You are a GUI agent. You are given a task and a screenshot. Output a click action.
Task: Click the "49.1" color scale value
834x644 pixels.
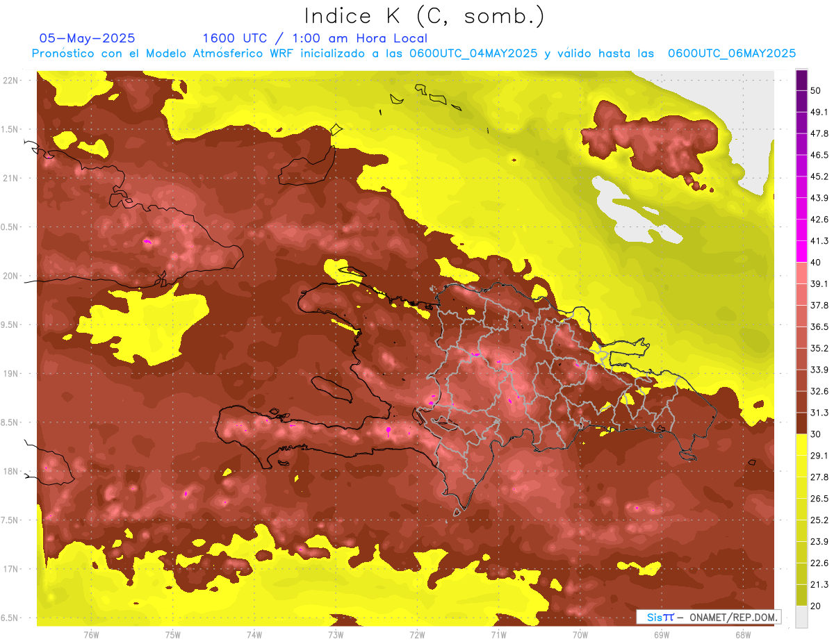tap(819, 112)
